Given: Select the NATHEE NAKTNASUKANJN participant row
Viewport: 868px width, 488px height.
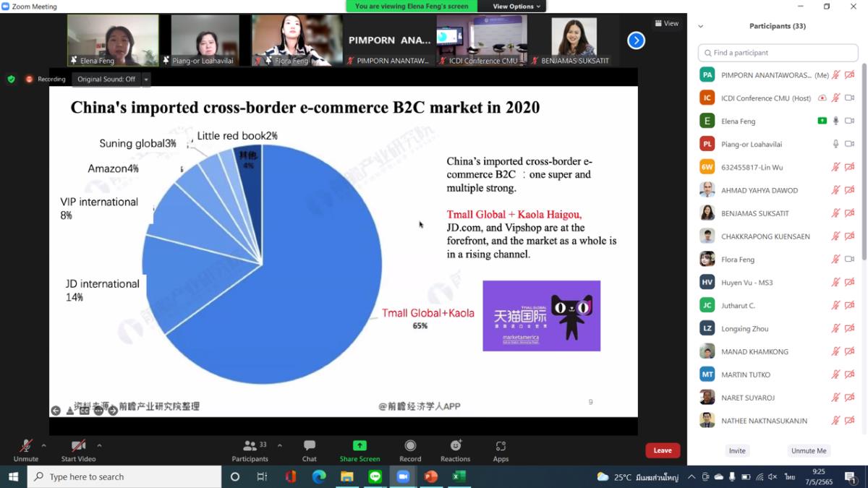Looking at the screenshot, I should point(778,421).
